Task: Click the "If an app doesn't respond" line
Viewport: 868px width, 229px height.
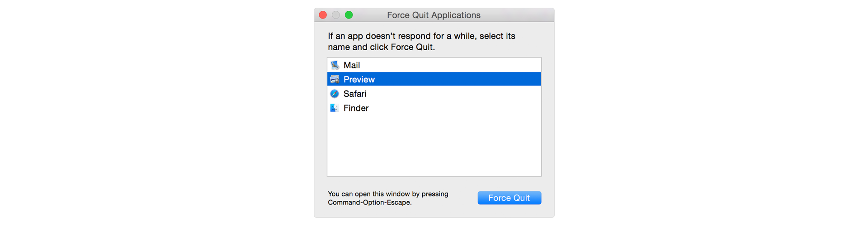Action: pyautogui.click(x=421, y=36)
